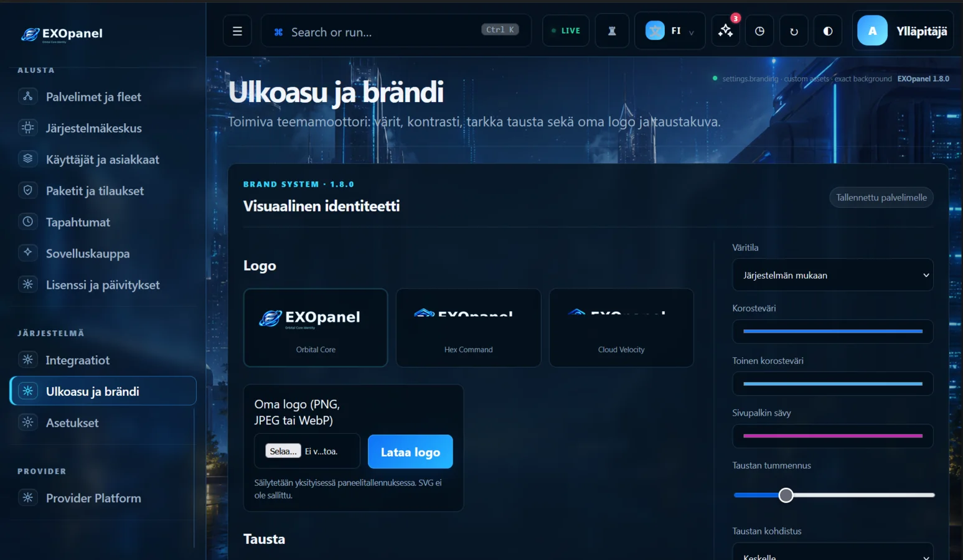Click the Taustan tummennus slider handle
This screenshot has width=963, height=560.
(786, 495)
